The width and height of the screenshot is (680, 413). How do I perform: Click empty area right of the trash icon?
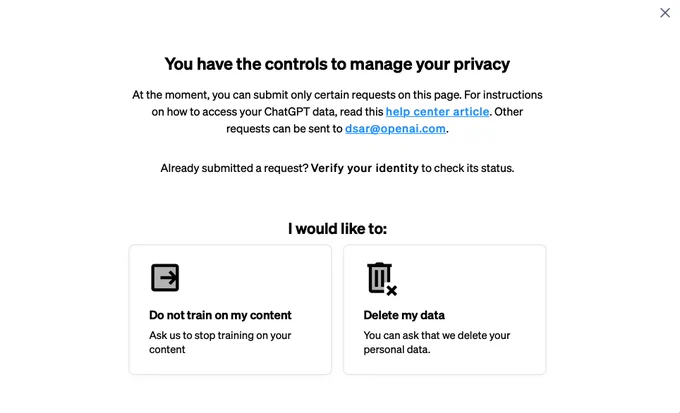(468, 278)
